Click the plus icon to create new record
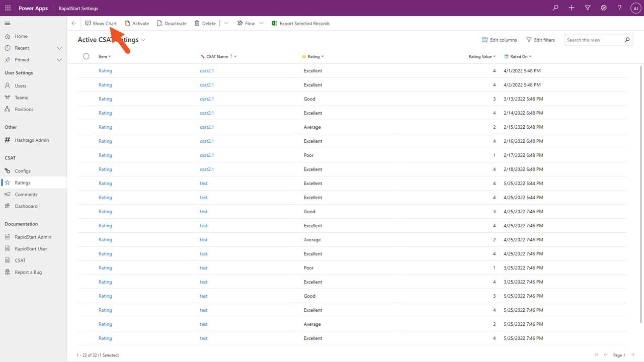 click(x=572, y=8)
